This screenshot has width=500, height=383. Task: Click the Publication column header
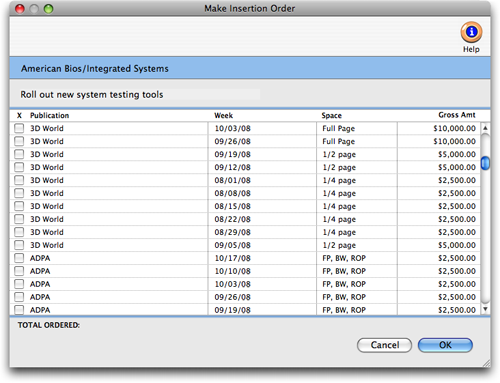click(x=49, y=115)
